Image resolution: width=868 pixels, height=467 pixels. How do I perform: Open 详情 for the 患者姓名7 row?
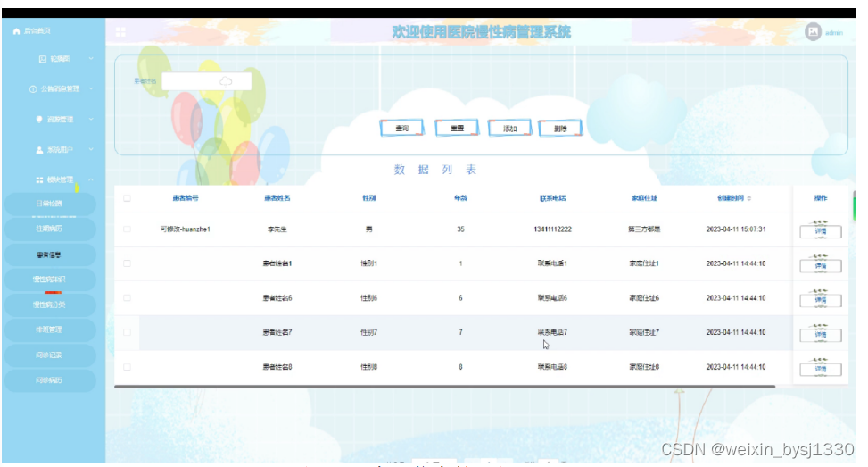821,335
